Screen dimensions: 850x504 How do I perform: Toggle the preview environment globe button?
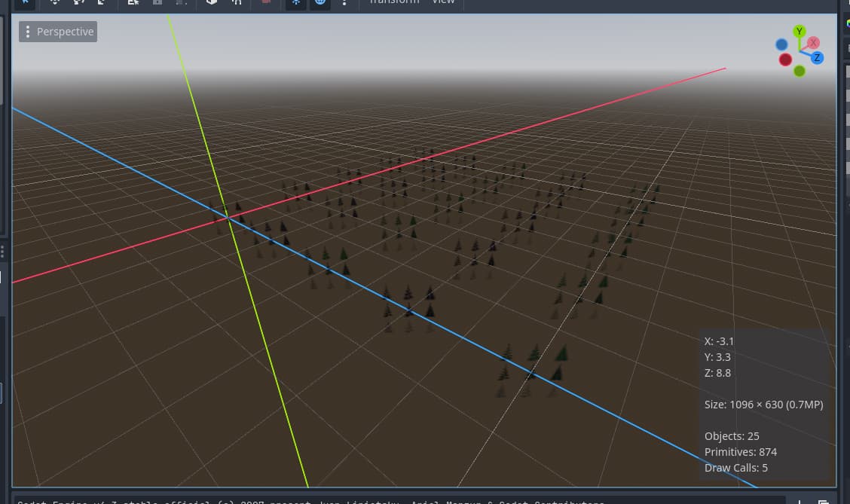pos(320,3)
